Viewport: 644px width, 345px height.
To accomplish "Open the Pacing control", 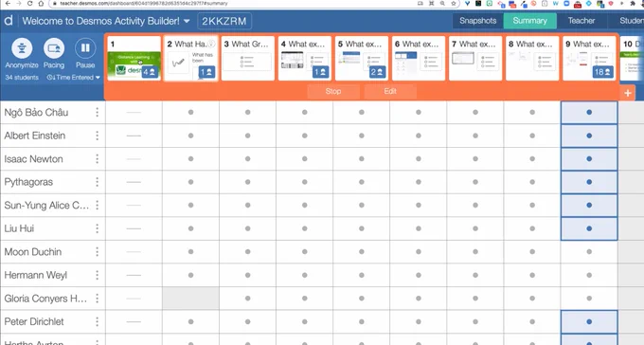I will point(54,53).
